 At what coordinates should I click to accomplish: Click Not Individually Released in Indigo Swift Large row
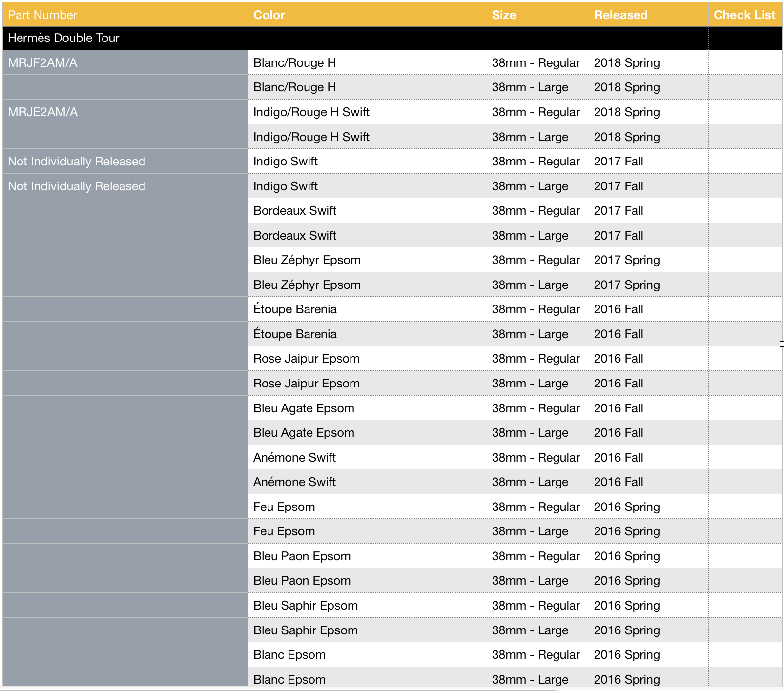pyautogui.click(x=77, y=186)
